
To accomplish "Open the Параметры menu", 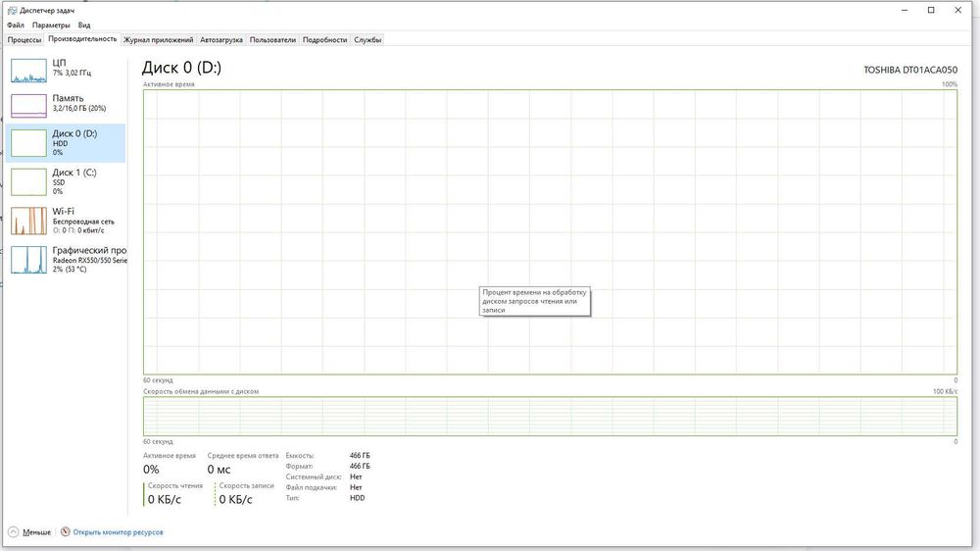I will (x=51, y=25).
